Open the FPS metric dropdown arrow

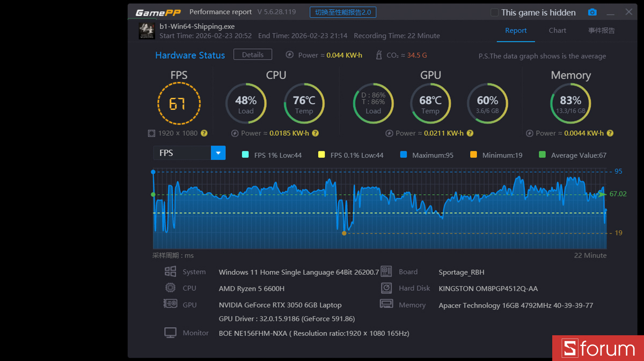pyautogui.click(x=218, y=153)
